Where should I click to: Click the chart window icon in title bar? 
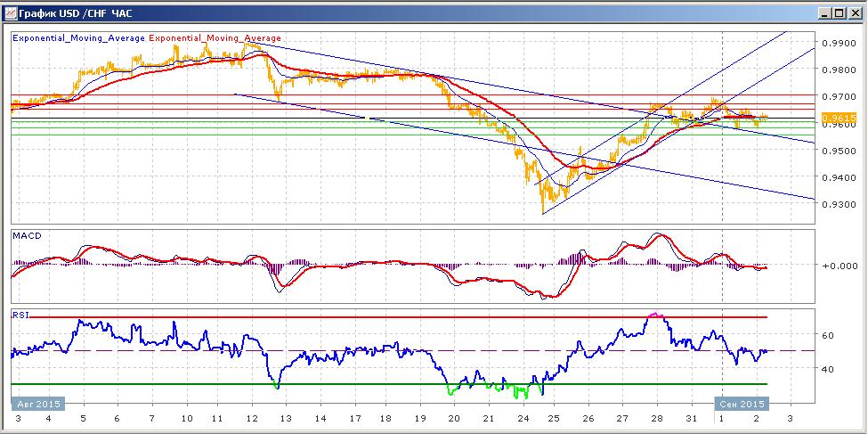point(10,12)
